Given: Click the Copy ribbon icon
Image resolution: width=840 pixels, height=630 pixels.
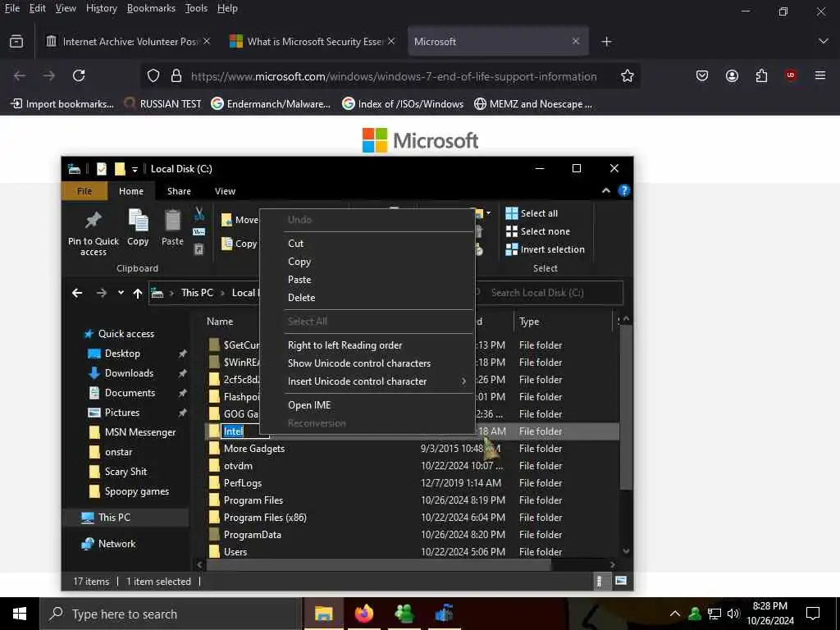Looking at the screenshot, I should coord(138,220).
